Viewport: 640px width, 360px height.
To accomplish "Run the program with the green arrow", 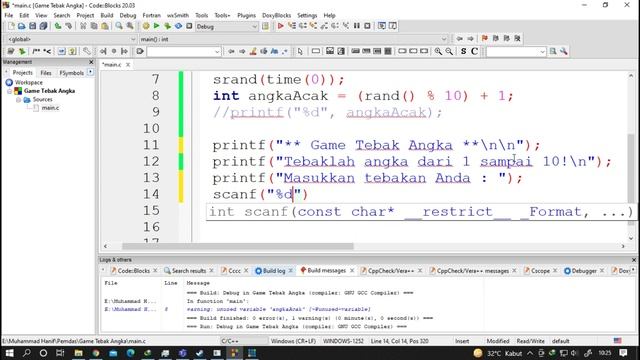I will pos(156,26).
